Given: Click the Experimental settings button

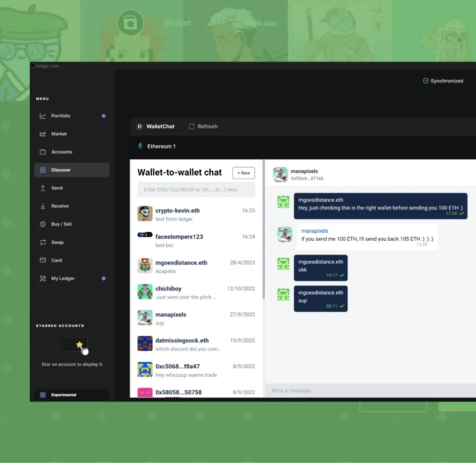Looking at the screenshot, I should click(71, 395).
